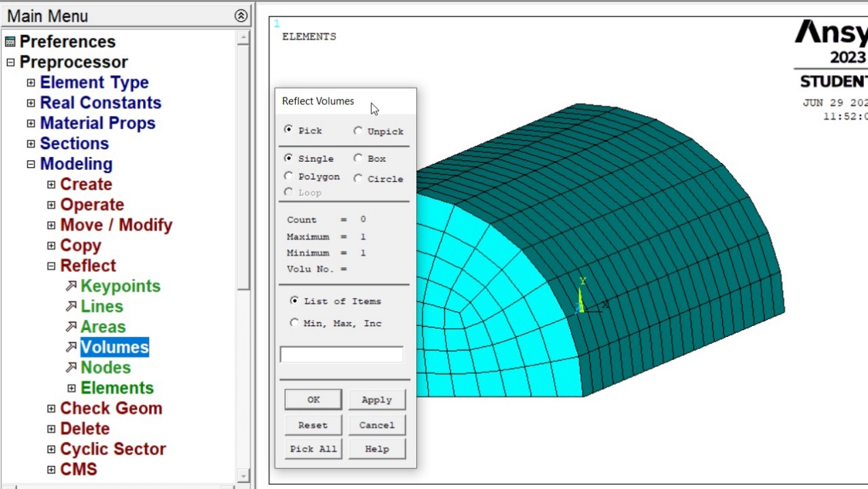The width and height of the screenshot is (868, 489).
Task: Select List of Items option
Action: pyautogui.click(x=294, y=300)
